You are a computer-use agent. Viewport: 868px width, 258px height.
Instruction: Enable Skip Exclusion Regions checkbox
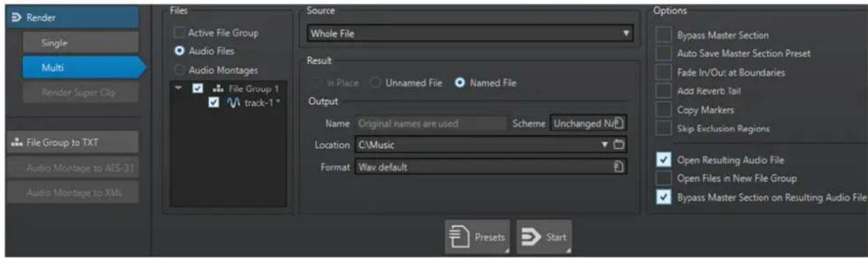pos(664,128)
